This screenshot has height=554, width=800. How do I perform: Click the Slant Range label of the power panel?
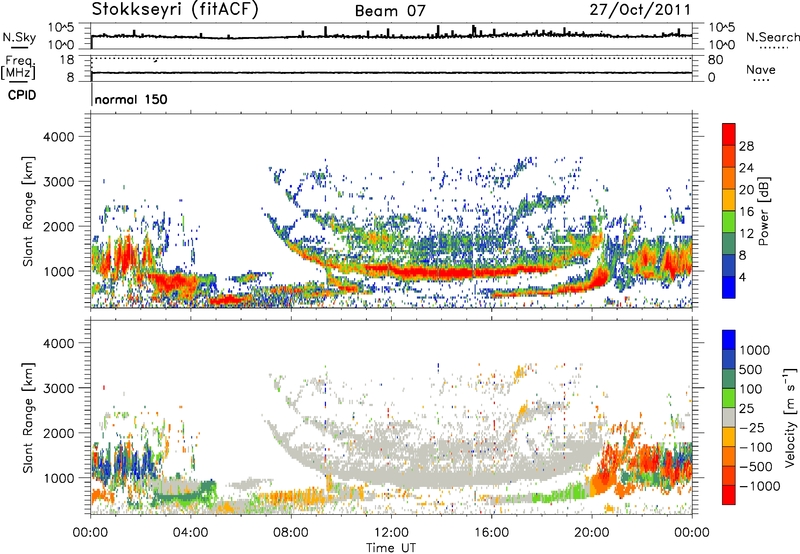click(28, 211)
